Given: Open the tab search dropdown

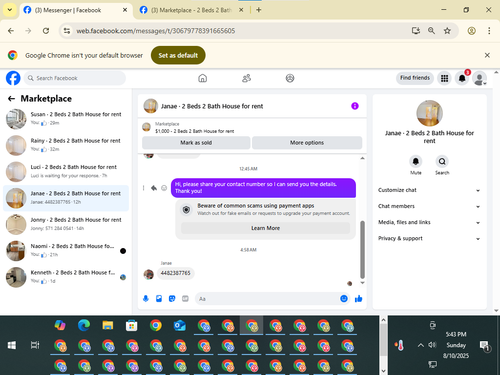Looking at the screenshot, I should click(x=10, y=10).
